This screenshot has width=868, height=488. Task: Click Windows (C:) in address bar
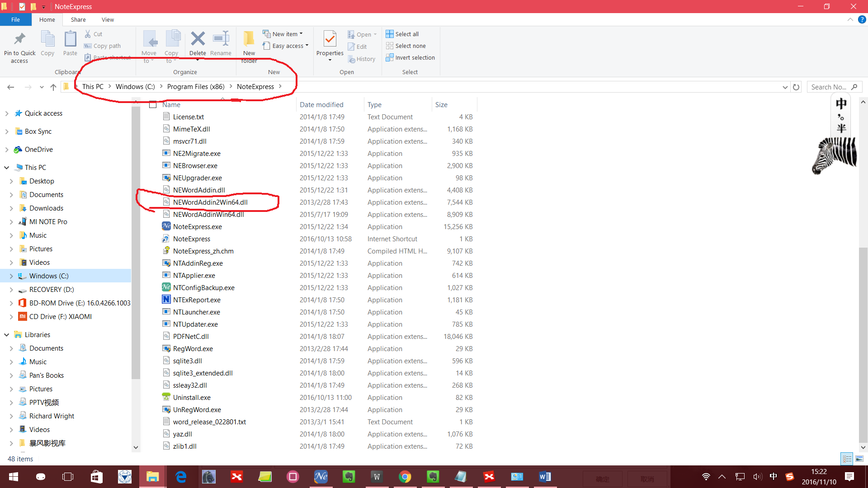135,86
